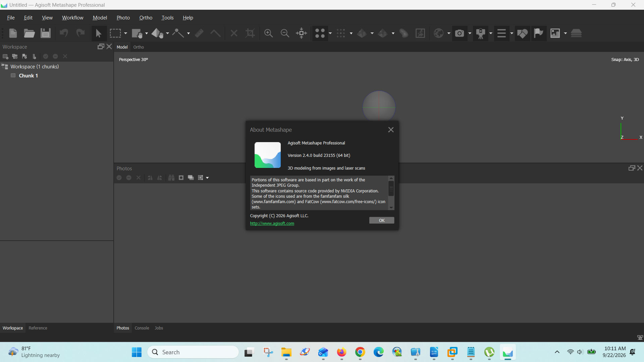Image resolution: width=644 pixels, height=362 pixels.
Task: Click the Add Photos icon in Workspace
Action: click(x=15, y=56)
